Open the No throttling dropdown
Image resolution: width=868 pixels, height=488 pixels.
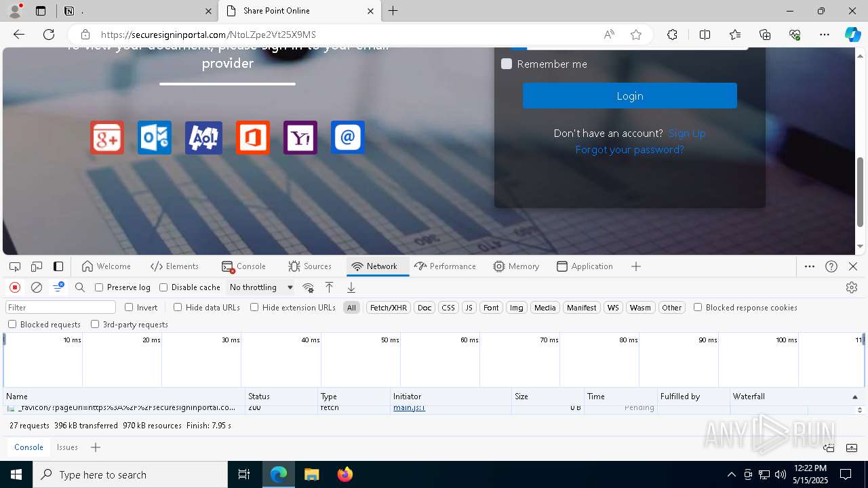(261, 287)
